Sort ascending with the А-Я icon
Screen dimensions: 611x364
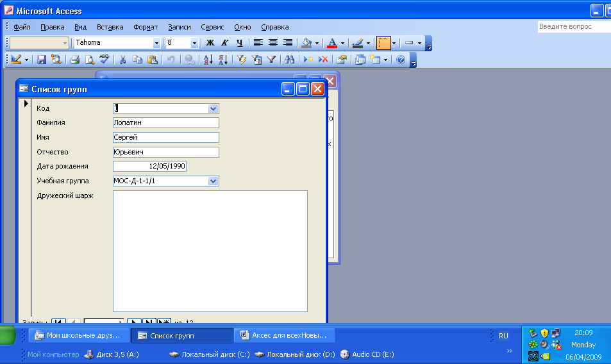click(x=208, y=60)
